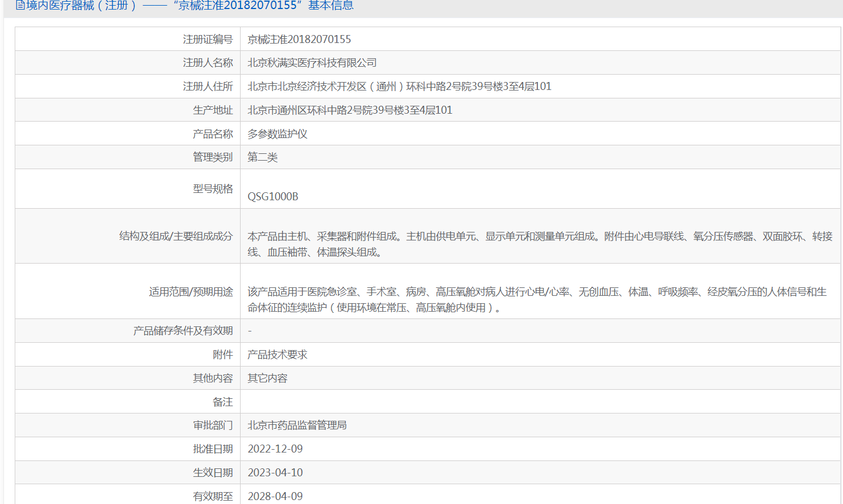843x504 pixels.
Task: Click the 批准日期 label
Action: pos(213,449)
